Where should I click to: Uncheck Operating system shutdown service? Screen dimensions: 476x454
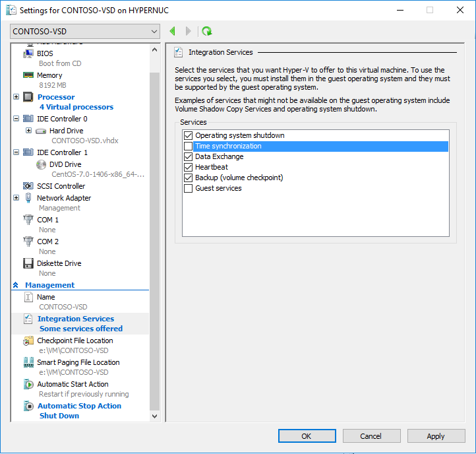189,136
